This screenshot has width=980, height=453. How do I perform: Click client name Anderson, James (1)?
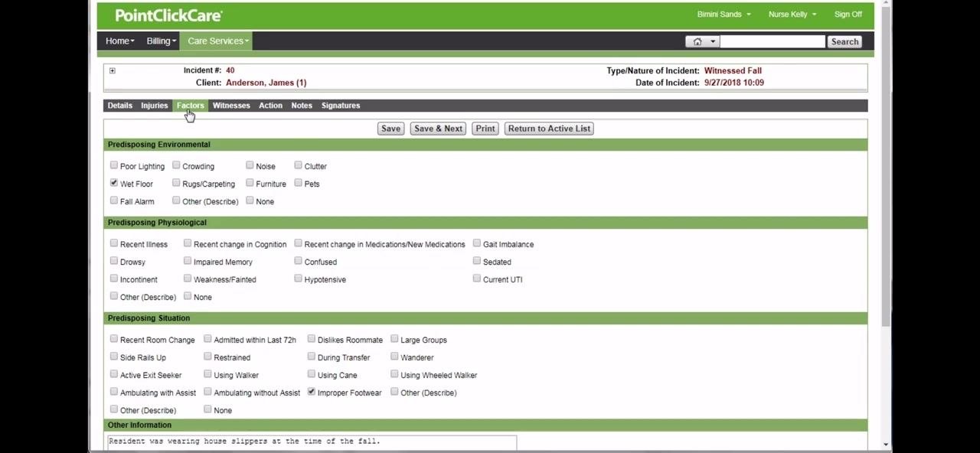coord(266,83)
